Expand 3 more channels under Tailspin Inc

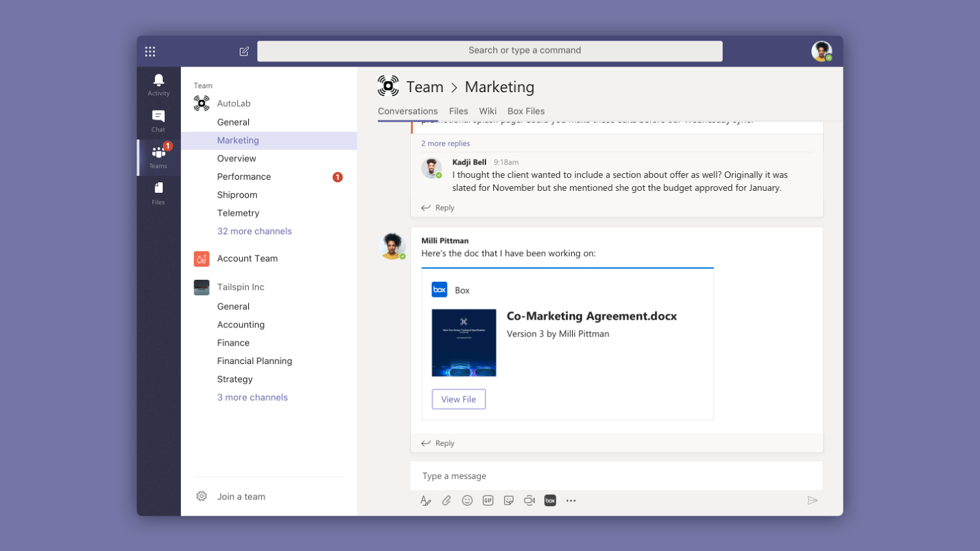tap(252, 397)
